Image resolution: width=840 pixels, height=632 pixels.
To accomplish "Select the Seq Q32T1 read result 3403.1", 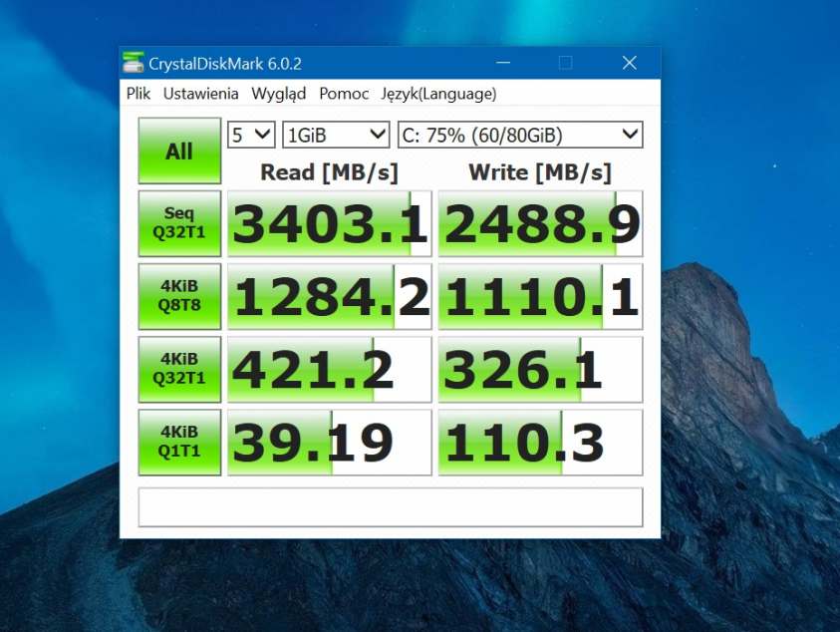I will click(329, 222).
